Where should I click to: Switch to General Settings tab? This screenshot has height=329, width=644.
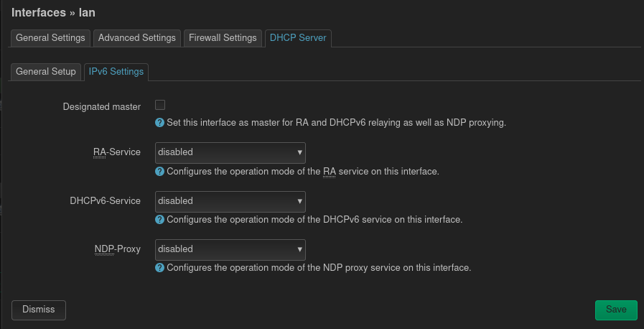pos(50,38)
